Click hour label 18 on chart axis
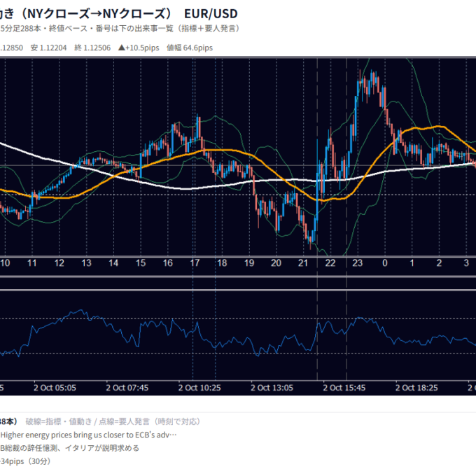 pos(222,263)
